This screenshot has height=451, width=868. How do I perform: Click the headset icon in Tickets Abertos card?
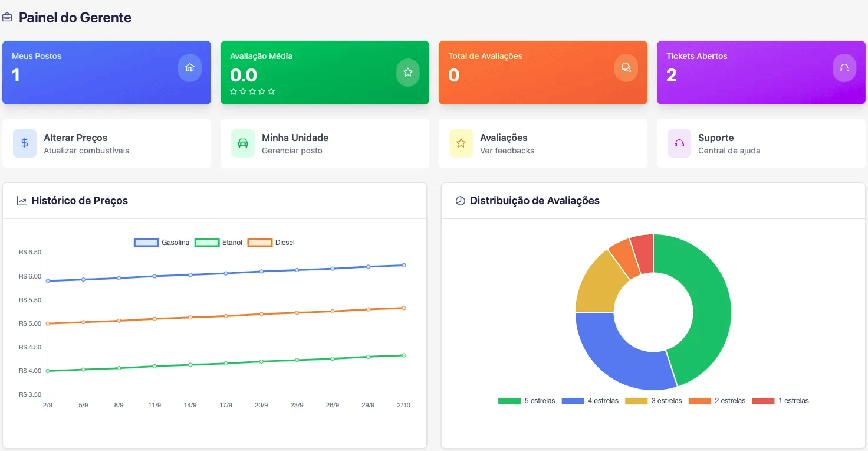(844, 68)
